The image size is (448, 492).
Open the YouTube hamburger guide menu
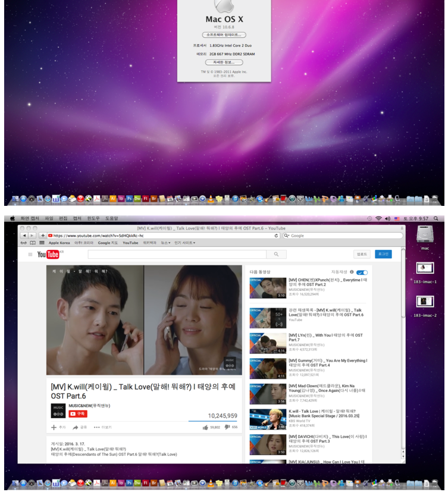point(30,255)
